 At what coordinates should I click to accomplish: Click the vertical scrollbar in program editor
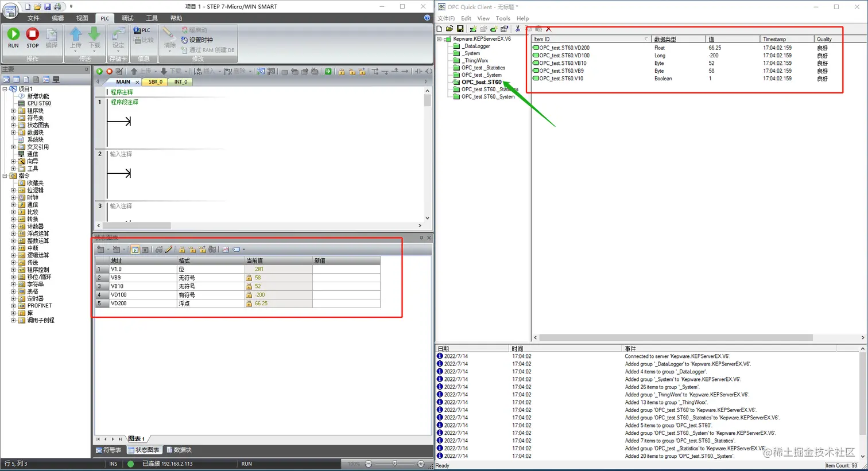point(427,101)
